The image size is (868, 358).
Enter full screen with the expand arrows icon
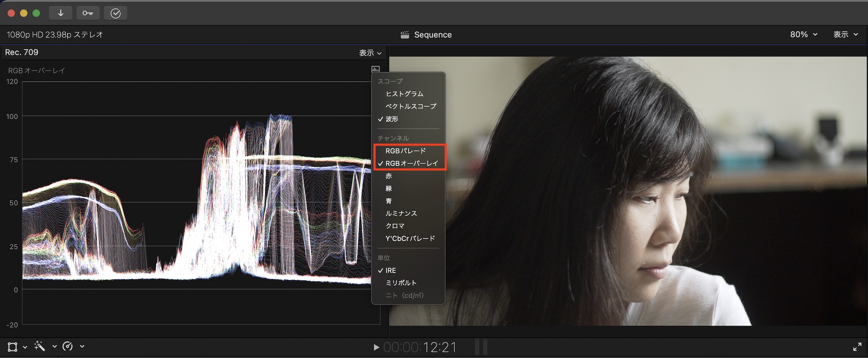tap(857, 347)
